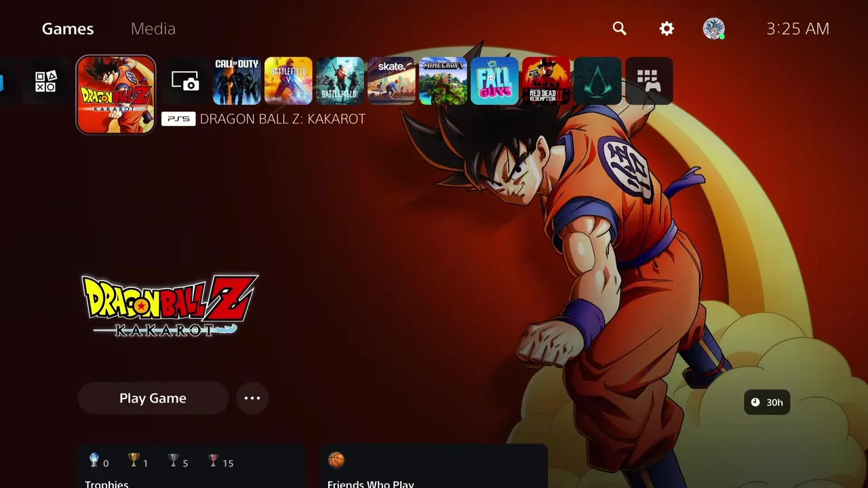
Task: Click the Dragon Ball Z Kakarot logo
Action: [x=170, y=305]
